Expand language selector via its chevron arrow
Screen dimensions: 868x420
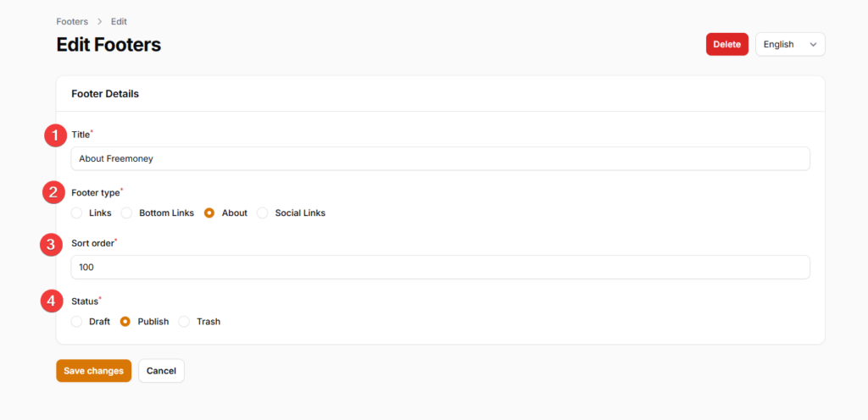(813, 45)
